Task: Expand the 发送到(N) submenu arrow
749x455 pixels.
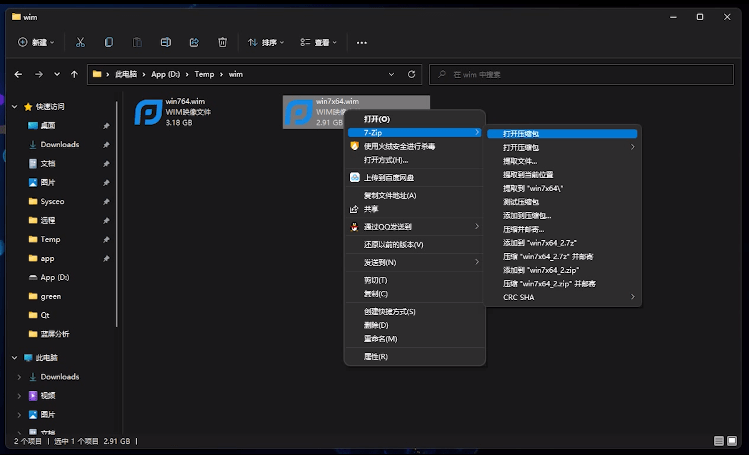Action: (x=476, y=262)
